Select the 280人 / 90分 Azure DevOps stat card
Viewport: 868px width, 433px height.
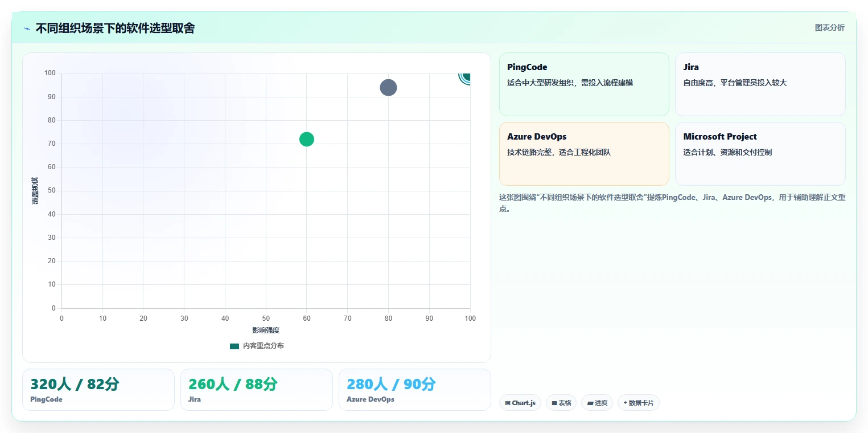click(415, 390)
